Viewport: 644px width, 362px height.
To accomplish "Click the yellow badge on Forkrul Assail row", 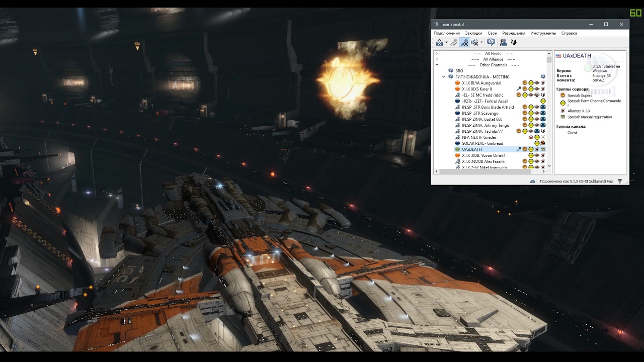I will tap(543, 101).
